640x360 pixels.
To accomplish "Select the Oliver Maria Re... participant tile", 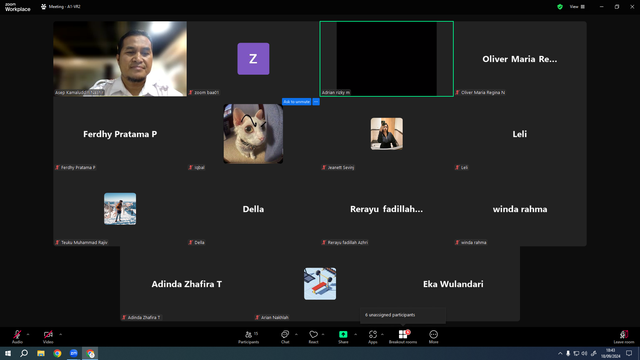I will pyautogui.click(x=520, y=59).
